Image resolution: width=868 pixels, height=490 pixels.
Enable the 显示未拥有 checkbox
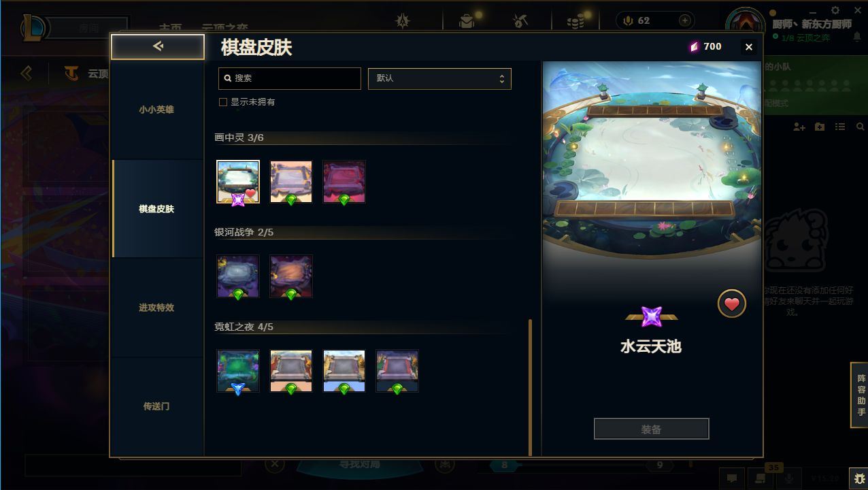point(222,102)
